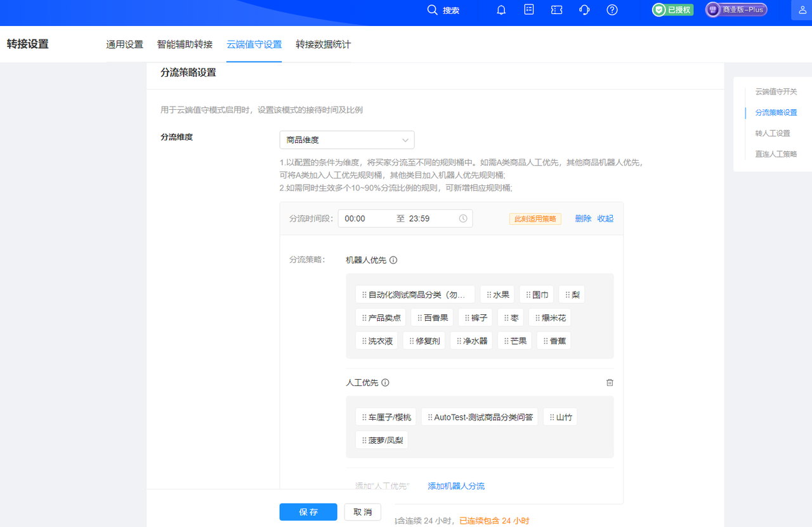
Task: Click the 保存 save button
Action: [x=308, y=512]
